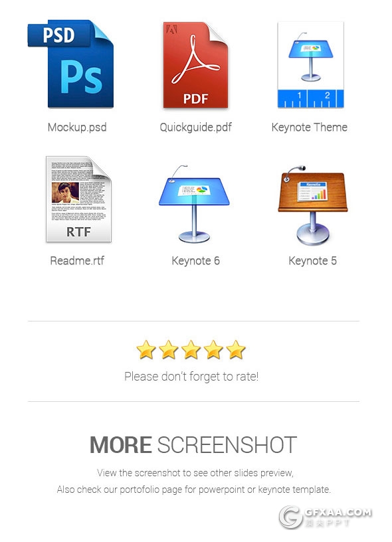Click the Keynote 6 text label
The width and height of the screenshot is (392, 542).
pyautogui.click(x=195, y=260)
